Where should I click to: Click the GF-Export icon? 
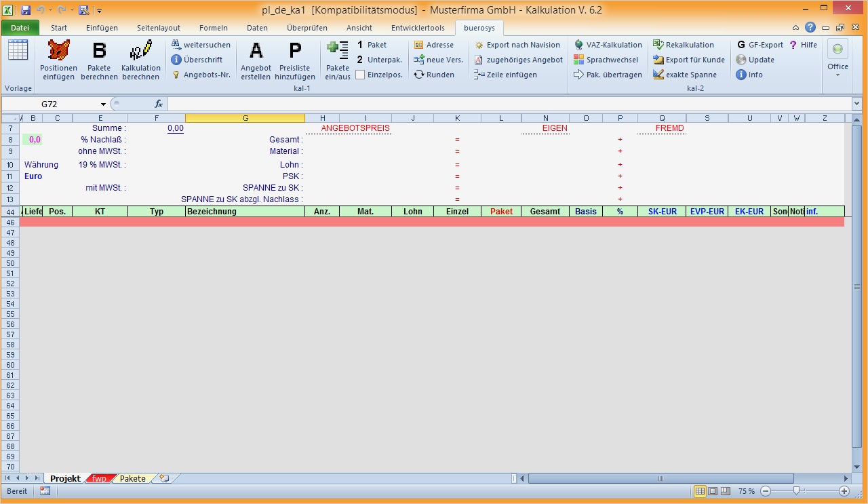(759, 44)
